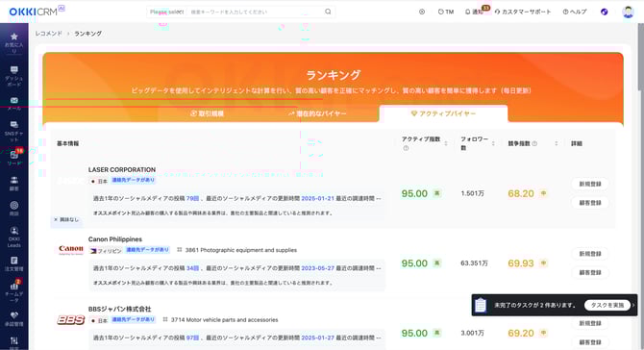Click the 97回 posts link for BBS
The width and height of the screenshot is (644, 350).
coord(192,338)
